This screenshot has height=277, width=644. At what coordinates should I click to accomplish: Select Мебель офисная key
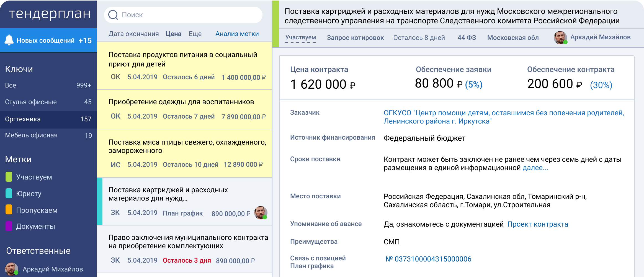(x=48, y=135)
